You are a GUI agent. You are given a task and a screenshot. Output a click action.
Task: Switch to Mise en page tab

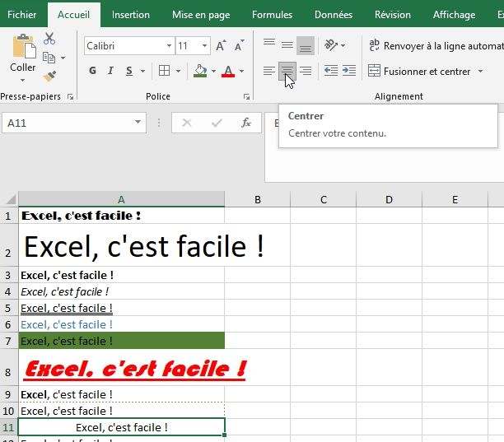(201, 15)
